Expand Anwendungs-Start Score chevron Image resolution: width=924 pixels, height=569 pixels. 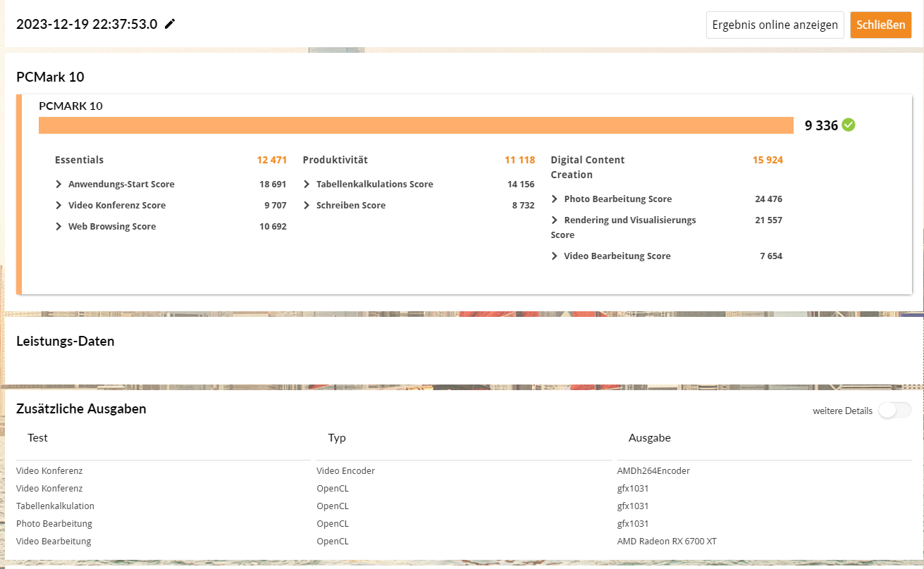coord(59,185)
